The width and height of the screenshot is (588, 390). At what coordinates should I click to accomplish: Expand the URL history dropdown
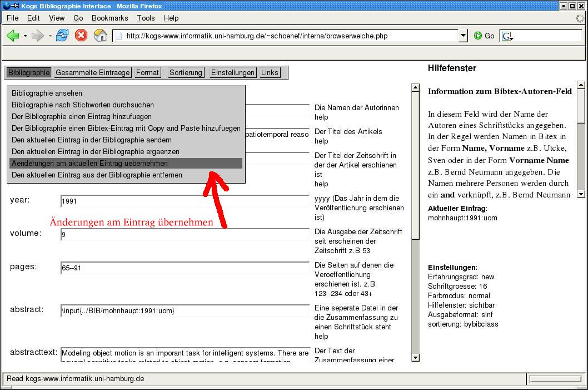(x=463, y=36)
